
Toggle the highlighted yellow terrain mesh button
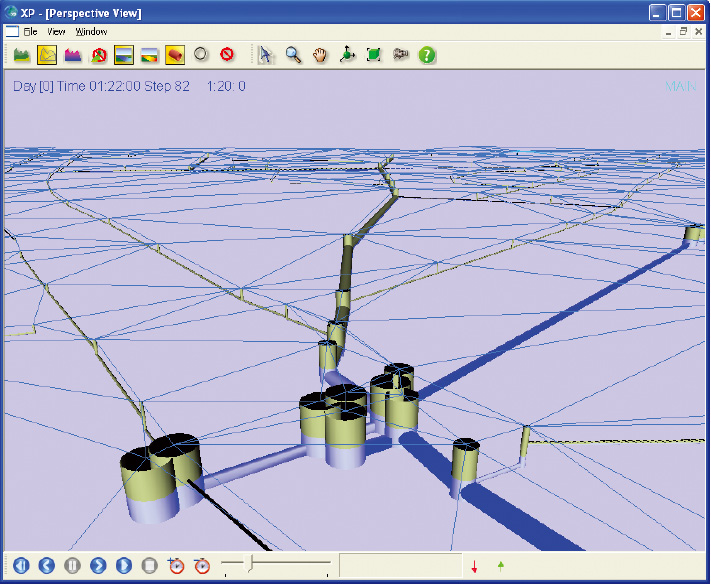[48, 54]
